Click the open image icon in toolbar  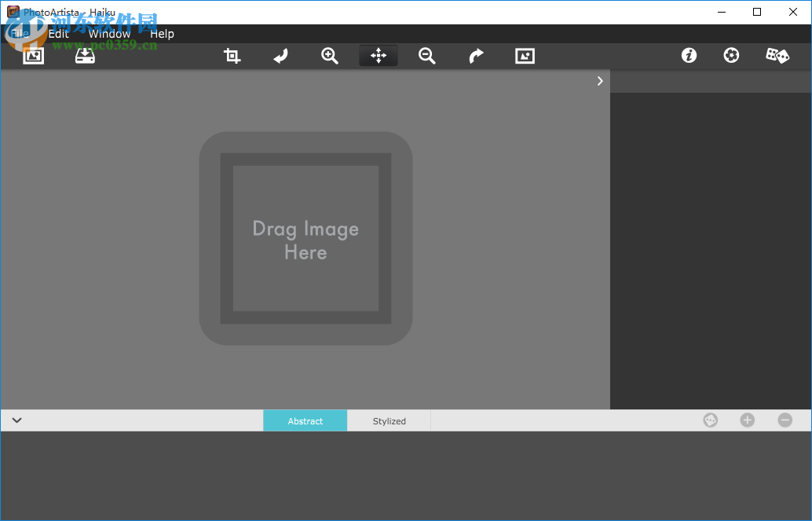click(33, 56)
